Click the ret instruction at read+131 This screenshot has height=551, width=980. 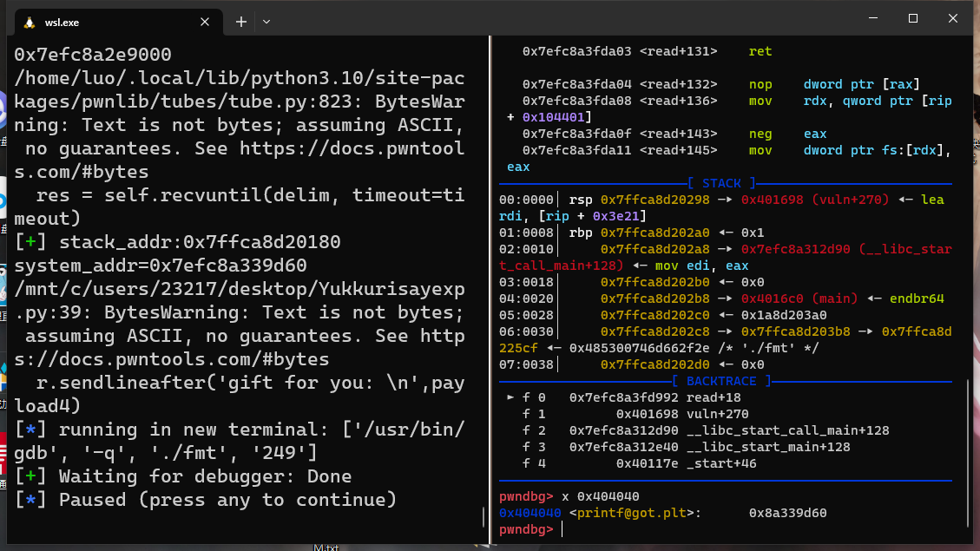[x=760, y=51]
